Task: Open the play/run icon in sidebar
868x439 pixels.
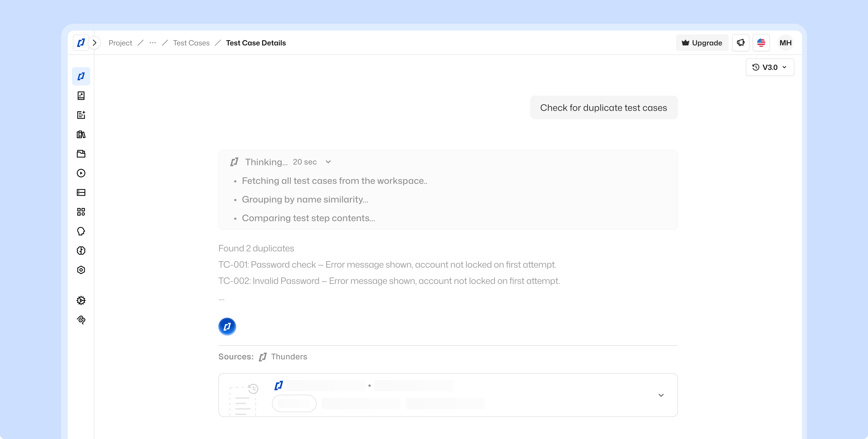Action: (x=81, y=173)
